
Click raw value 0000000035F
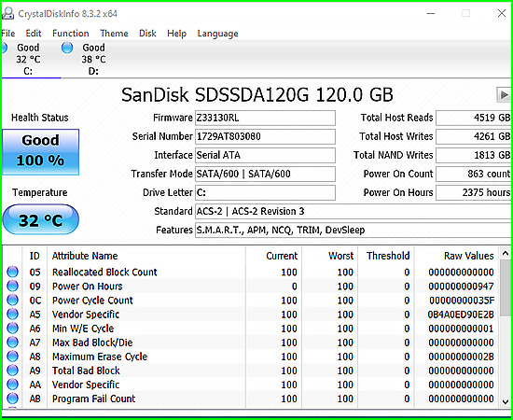(462, 301)
